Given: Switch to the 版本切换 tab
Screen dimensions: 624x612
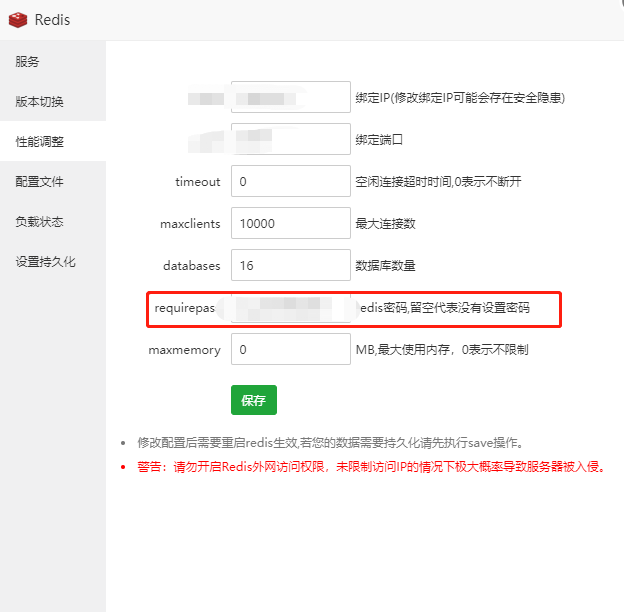Looking at the screenshot, I should point(53,101).
